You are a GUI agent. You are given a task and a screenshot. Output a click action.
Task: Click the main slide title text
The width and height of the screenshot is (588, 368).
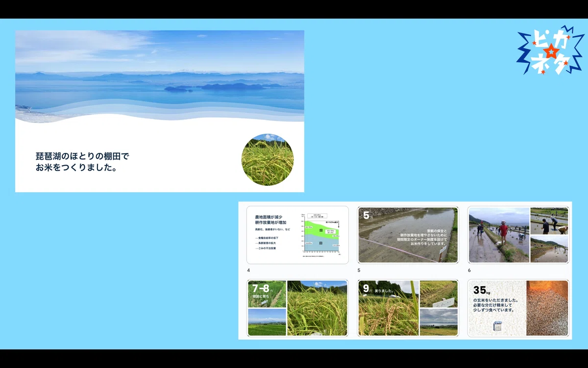tap(82, 162)
